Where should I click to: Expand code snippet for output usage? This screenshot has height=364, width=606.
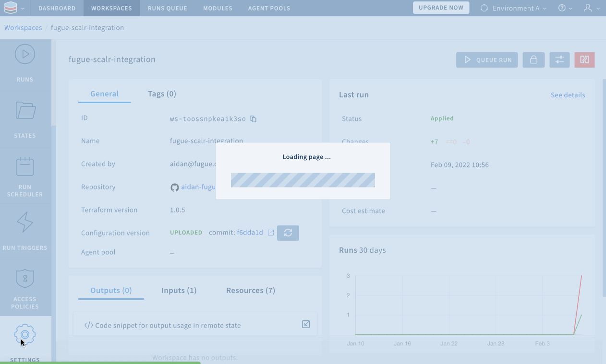195,325
